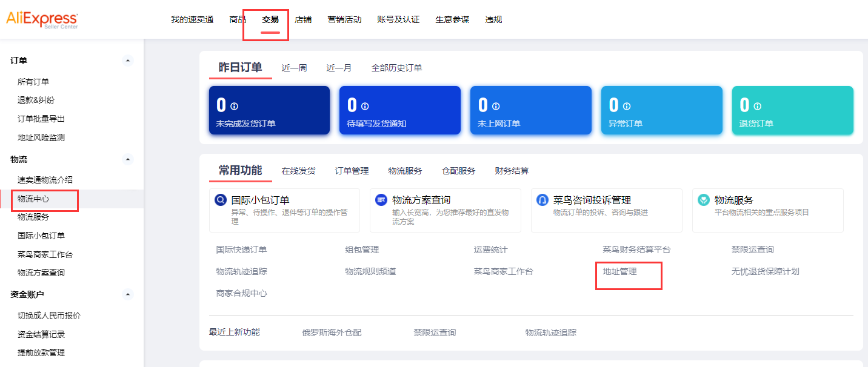Open 国际小包订单 in sidebar
Viewport: 868px width, 367px height.
pos(41,236)
